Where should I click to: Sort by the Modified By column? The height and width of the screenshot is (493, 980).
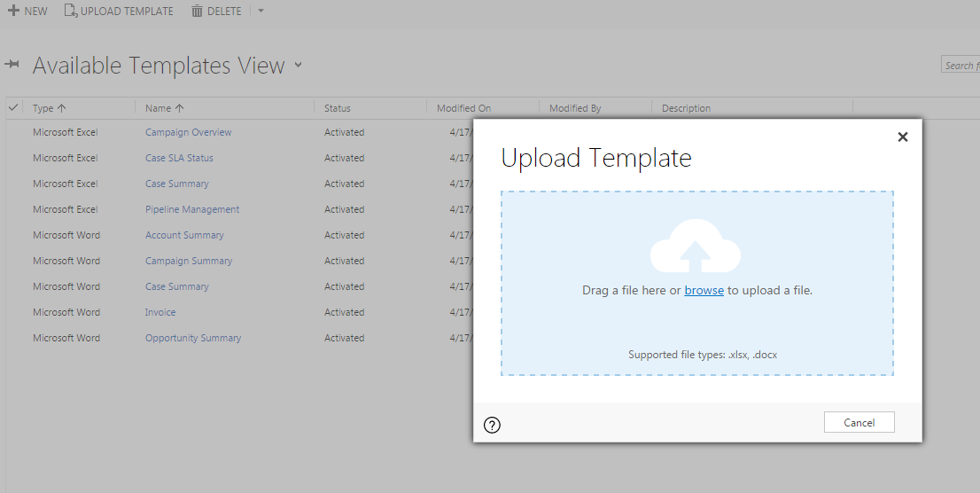pos(575,108)
